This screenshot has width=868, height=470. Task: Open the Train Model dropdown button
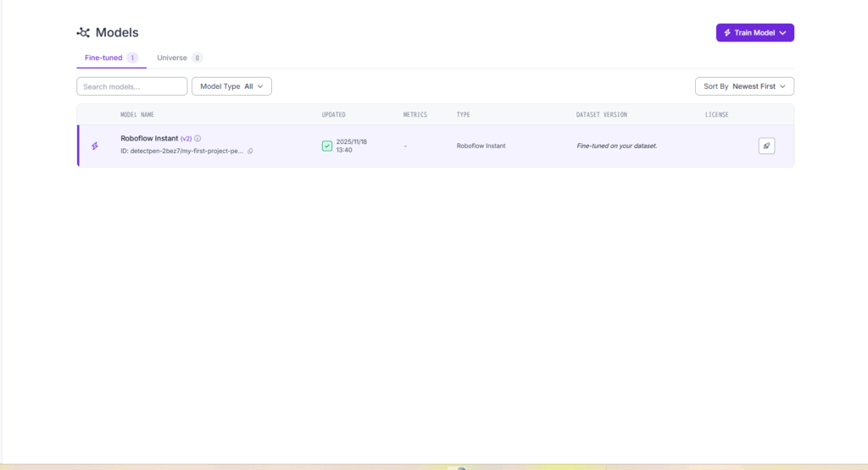[754, 33]
